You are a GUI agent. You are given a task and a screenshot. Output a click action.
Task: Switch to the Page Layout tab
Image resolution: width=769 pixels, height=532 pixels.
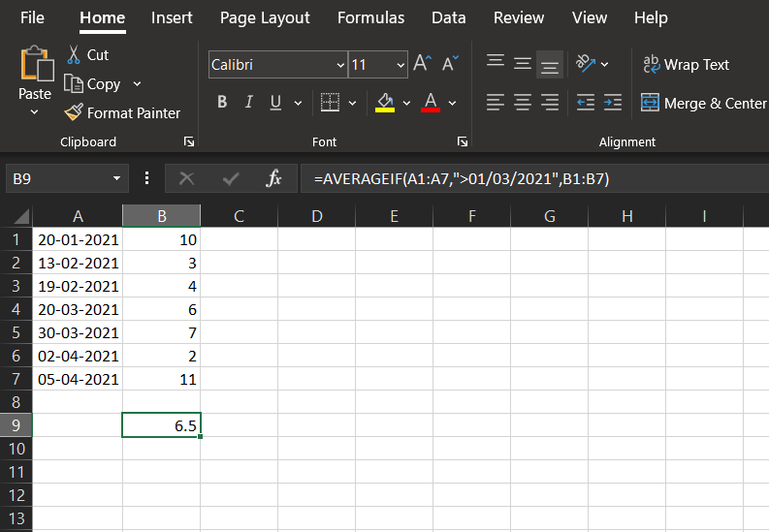coord(265,17)
